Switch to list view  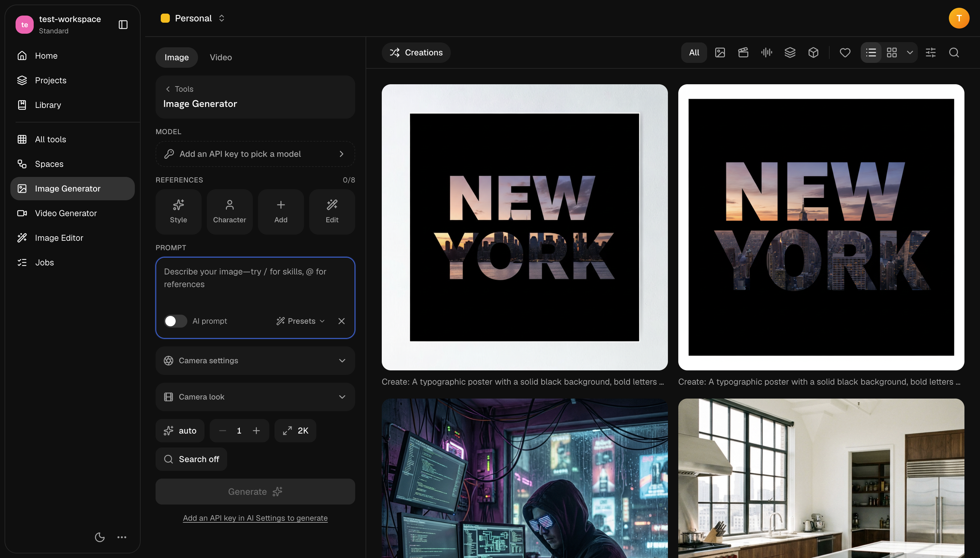871,52
